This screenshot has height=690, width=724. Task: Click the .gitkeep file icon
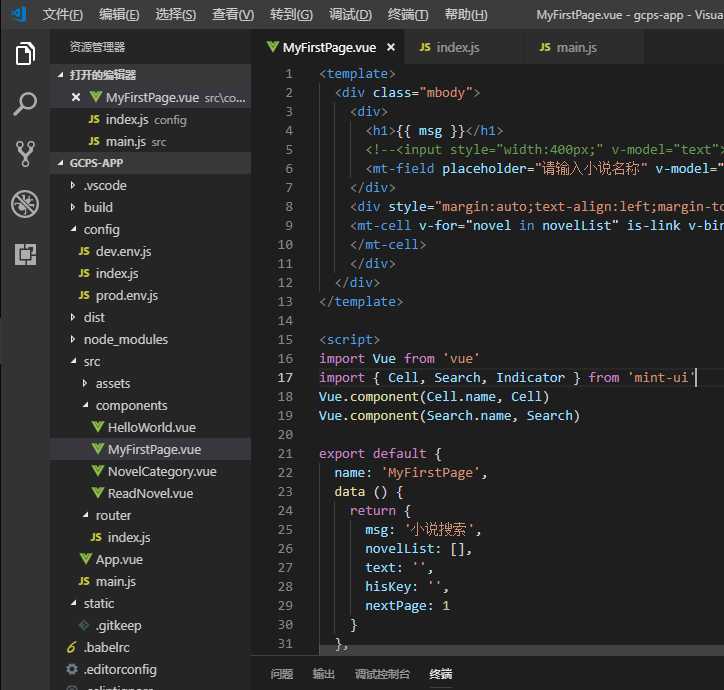(x=84, y=625)
